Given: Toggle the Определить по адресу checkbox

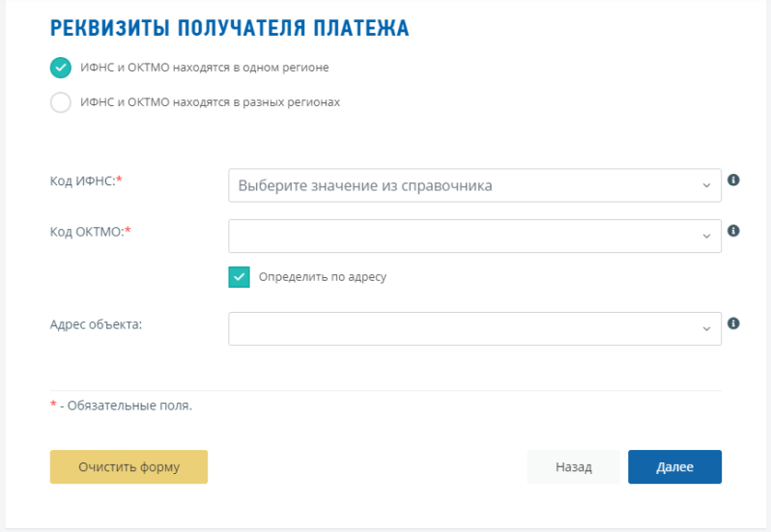Looking at the screenshot, I should pyautogui.click(x=239, y=277).
